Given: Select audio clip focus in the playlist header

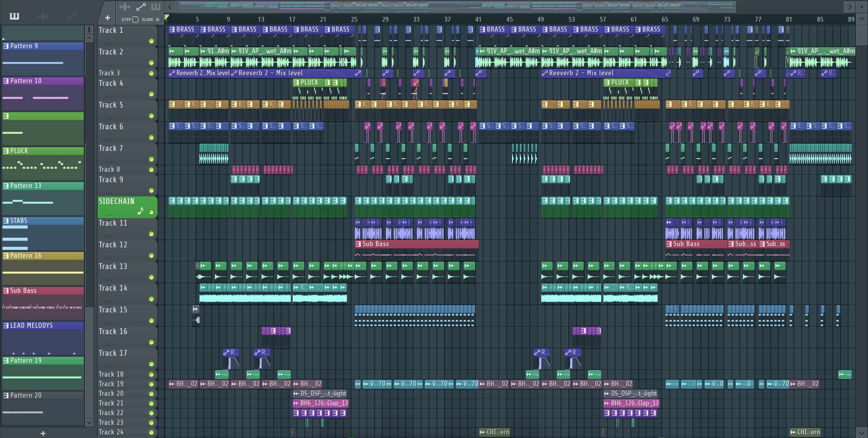Looking at the screenshot, I should click(x=124, y=6).
